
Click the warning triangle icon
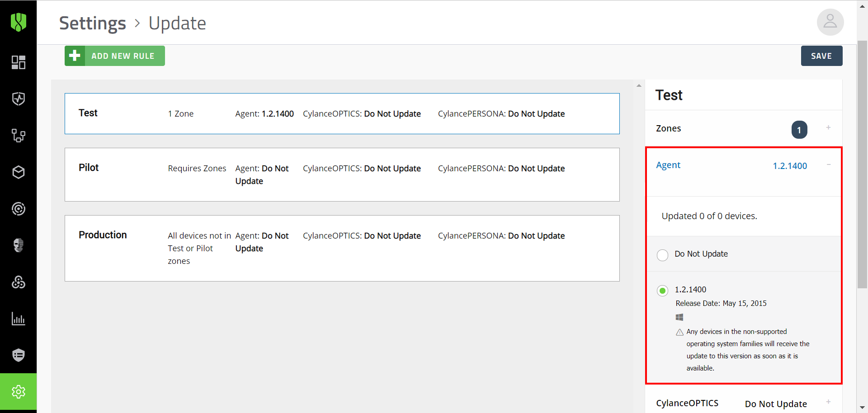point(679,332)
